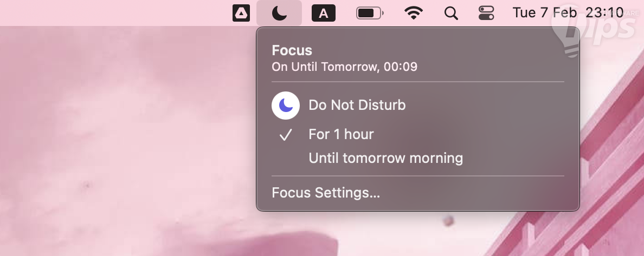Click the battery status icon
644x256 pixels.
[370, 13]
